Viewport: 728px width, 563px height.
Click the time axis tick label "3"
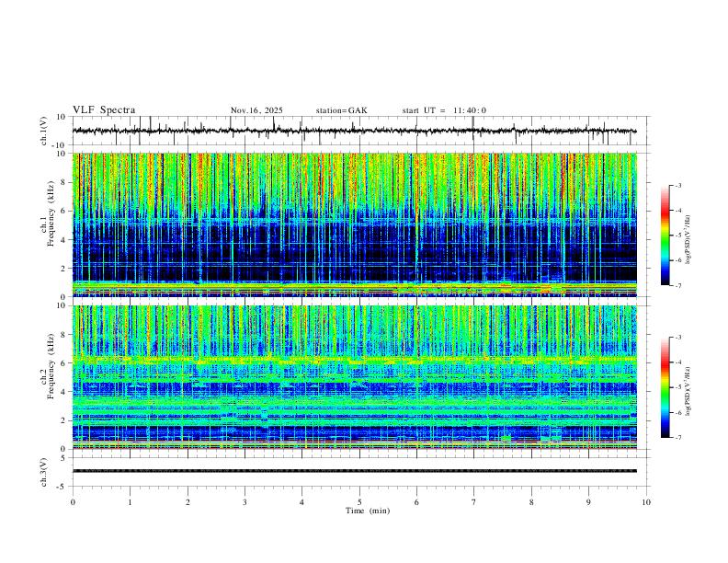[245, 502]
